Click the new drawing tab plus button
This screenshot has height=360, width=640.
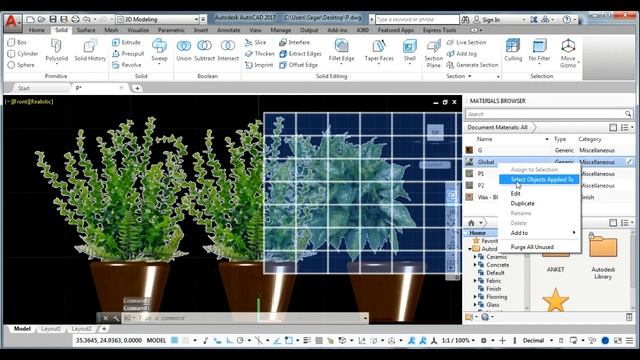pyautogui.click(x=137, y=88)
